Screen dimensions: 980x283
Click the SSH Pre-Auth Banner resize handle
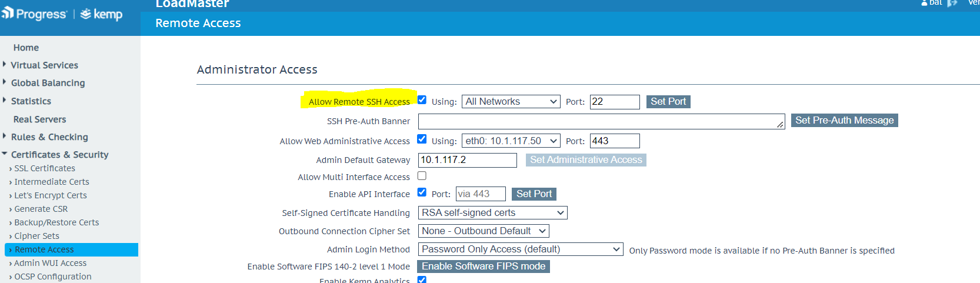pyautogui.click(x=780, y=124)
